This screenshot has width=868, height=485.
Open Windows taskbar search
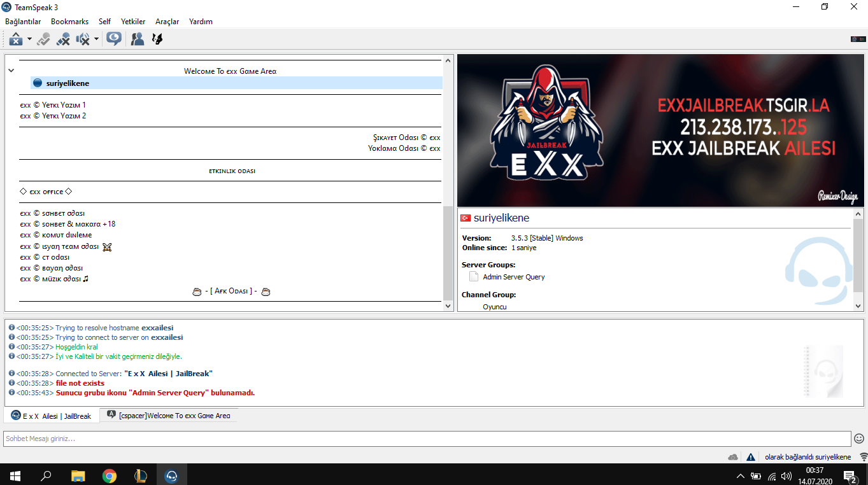click(46, 475)
